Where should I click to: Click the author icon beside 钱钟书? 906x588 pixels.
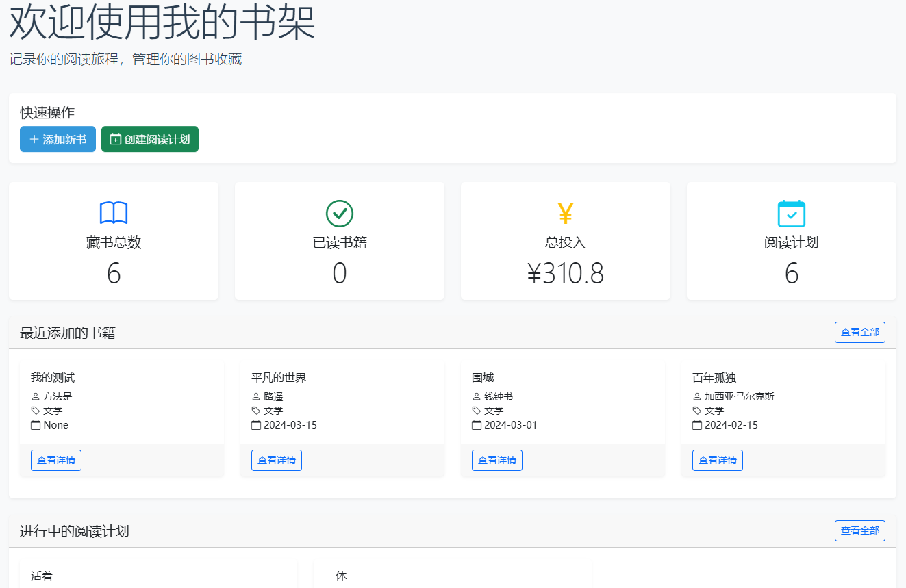[477, 396]
